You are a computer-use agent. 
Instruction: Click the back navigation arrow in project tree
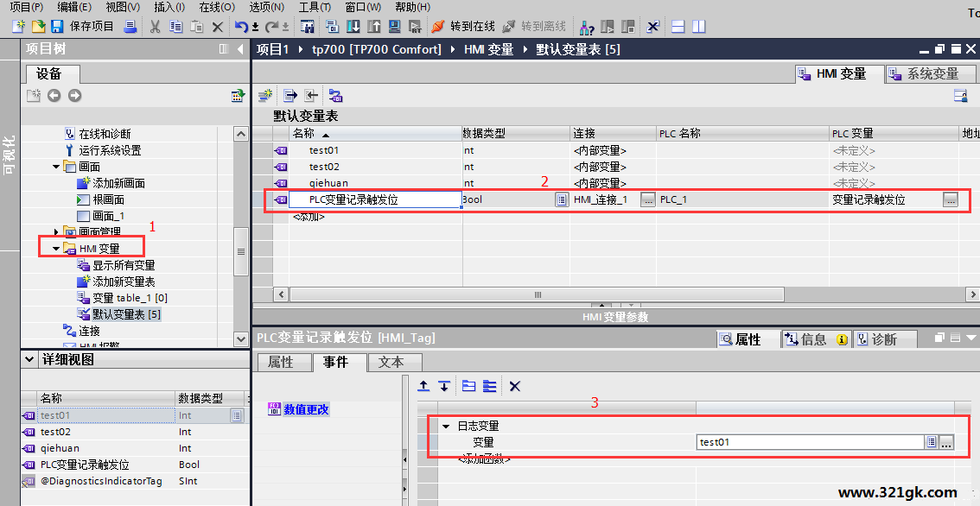pos(54,96)
